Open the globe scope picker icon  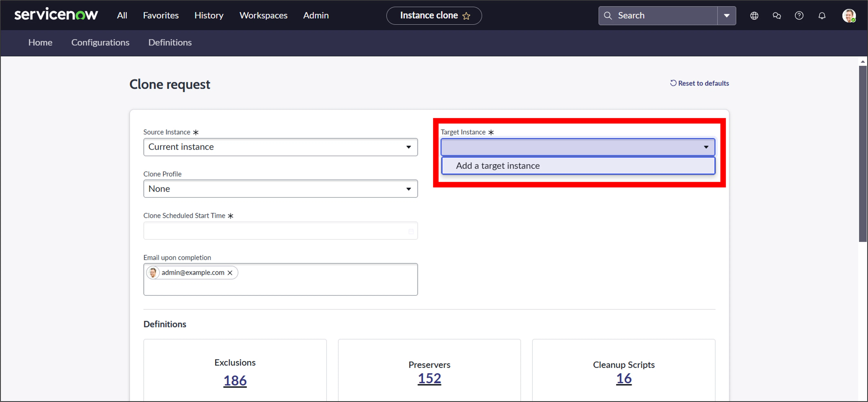pyautogui.click(x=754, y=16)
